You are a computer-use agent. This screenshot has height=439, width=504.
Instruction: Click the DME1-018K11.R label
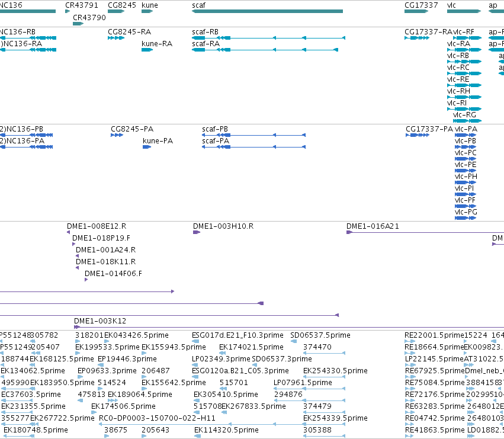pos(106,262)
